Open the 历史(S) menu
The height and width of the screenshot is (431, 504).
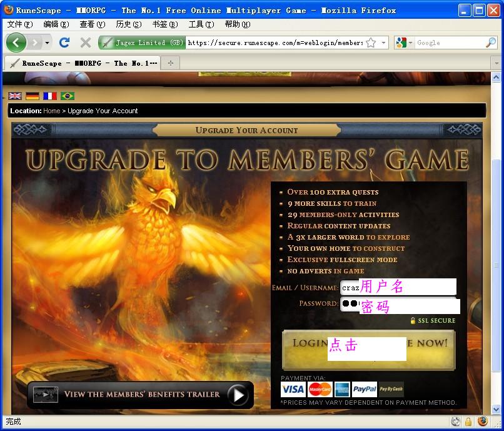129,24
